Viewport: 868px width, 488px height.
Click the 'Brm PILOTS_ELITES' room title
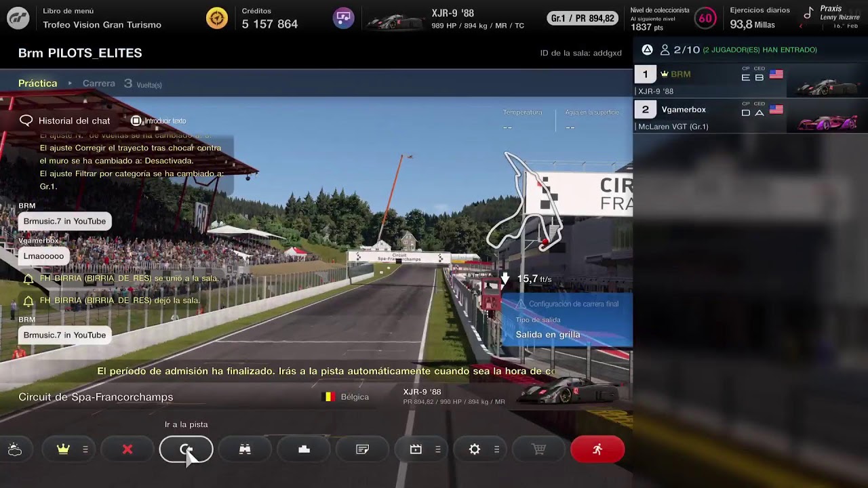(80, 53)
